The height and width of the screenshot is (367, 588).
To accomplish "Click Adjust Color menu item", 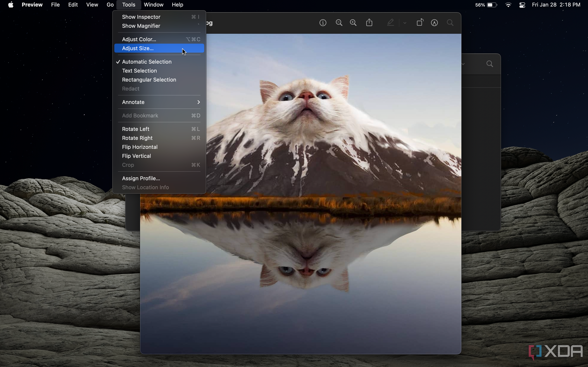I will pos(139,39).
